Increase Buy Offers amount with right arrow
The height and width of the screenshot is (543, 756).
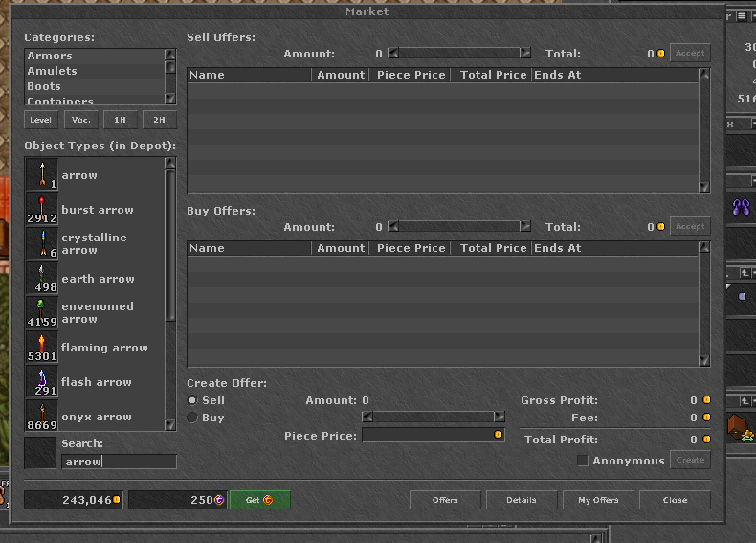click(525, 226)
